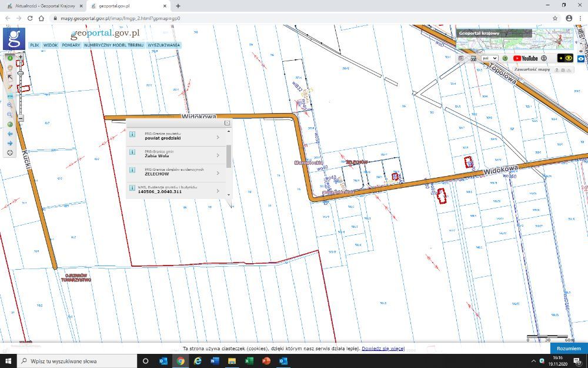Minimize the Zawartość mapy panel
Viewport: 588px width, 368px height.
[562, 69]
